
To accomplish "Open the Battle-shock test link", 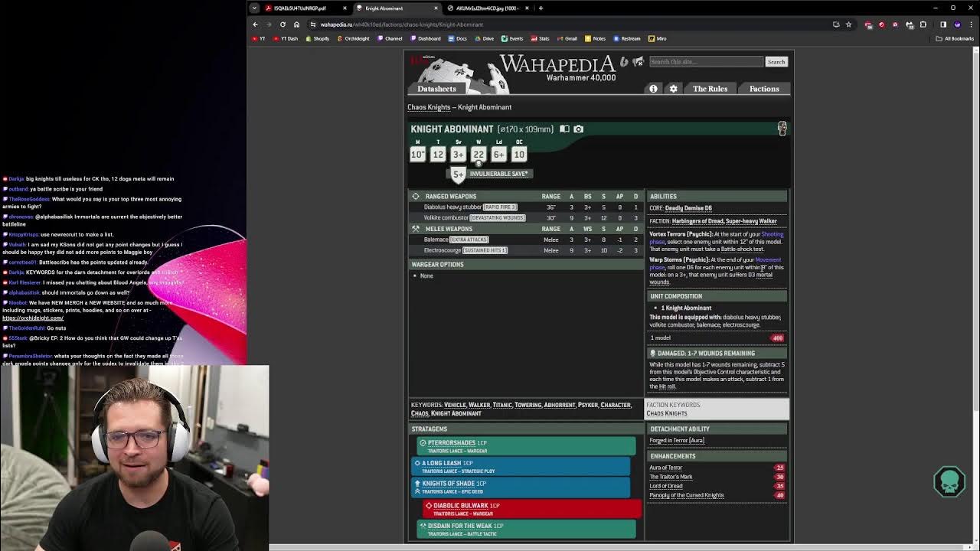I will point(742,249).
